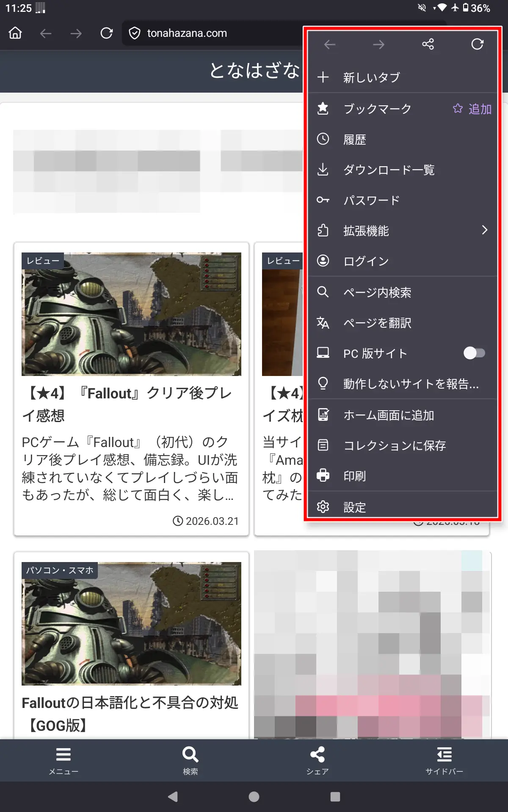Open the Fallout クリア後プレイ感想 article title
508x812 pixels.
point(129,404)
